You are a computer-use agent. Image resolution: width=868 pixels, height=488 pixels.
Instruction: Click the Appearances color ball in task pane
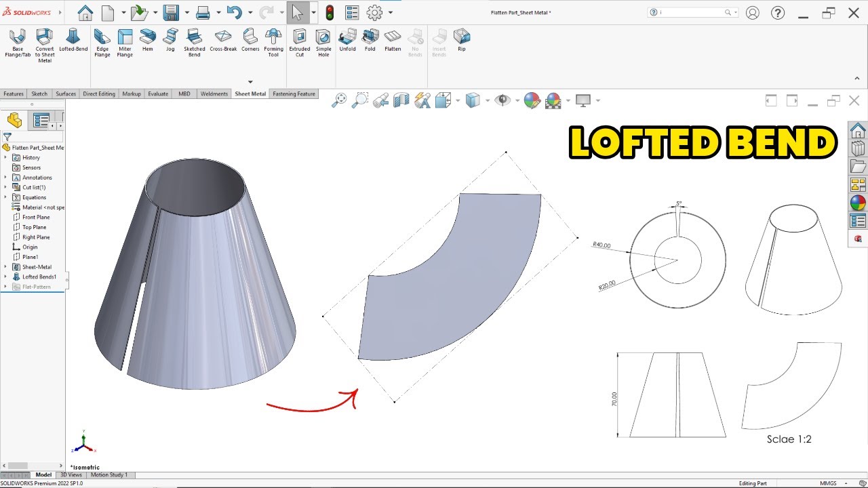pyautogui.click(x=858, y=203)
